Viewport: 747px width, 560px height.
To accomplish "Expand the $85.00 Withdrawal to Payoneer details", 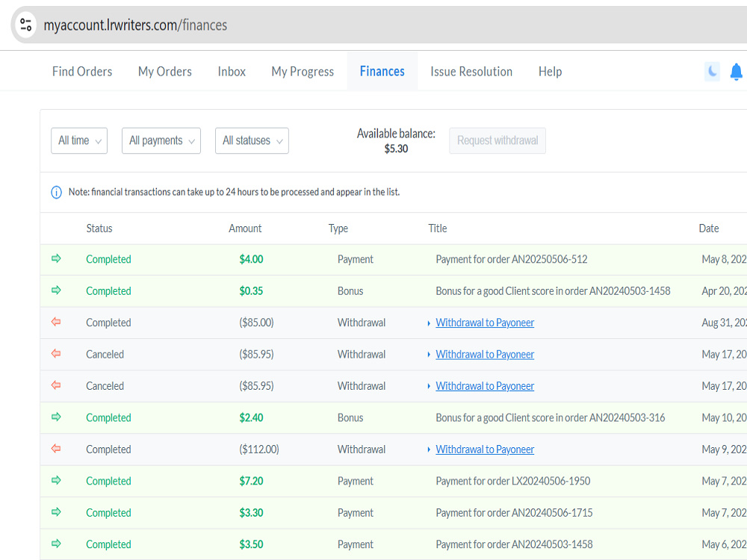I will coord(429,323).
